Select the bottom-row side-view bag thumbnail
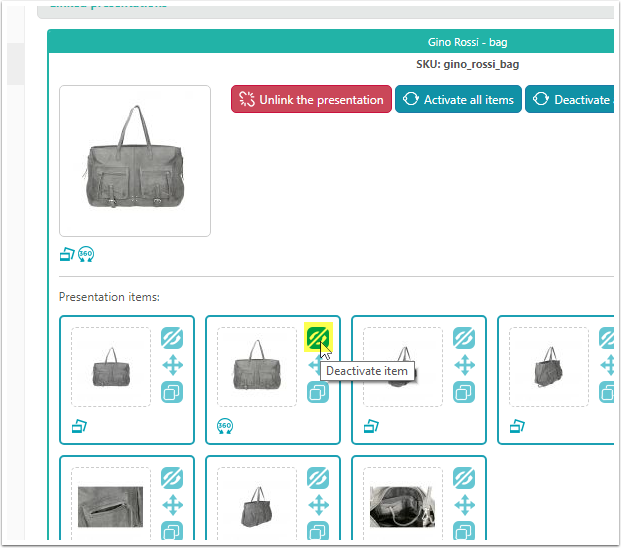 click(257, 507)
